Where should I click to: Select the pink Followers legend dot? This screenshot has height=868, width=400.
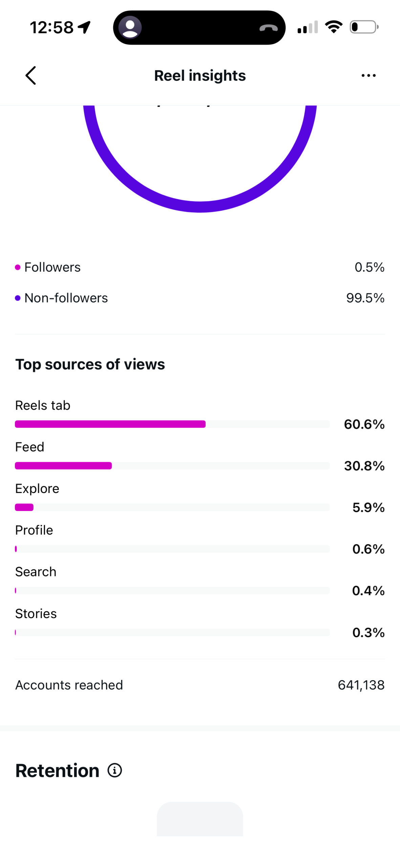click(18, 267)
